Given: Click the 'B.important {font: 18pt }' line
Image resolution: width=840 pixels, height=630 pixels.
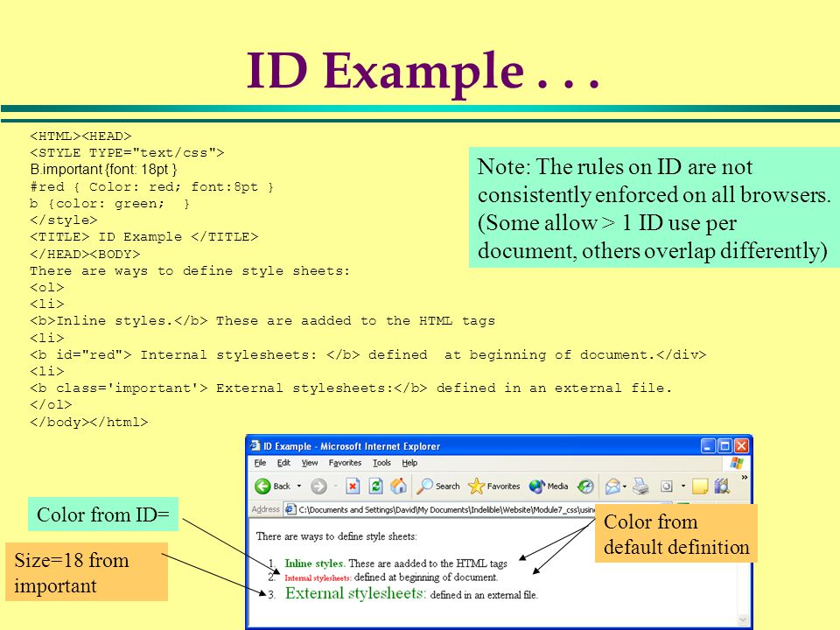Looking at the screenshot, I should pyautogui.click(x=103, y=169).
